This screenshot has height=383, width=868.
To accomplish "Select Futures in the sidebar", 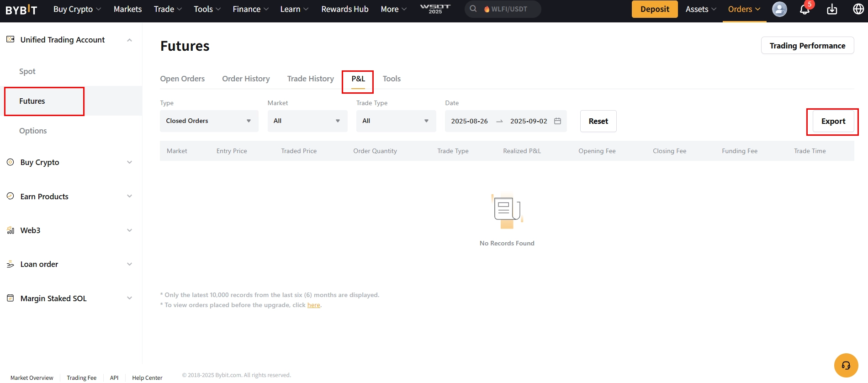I will click(x=71, y=101).
